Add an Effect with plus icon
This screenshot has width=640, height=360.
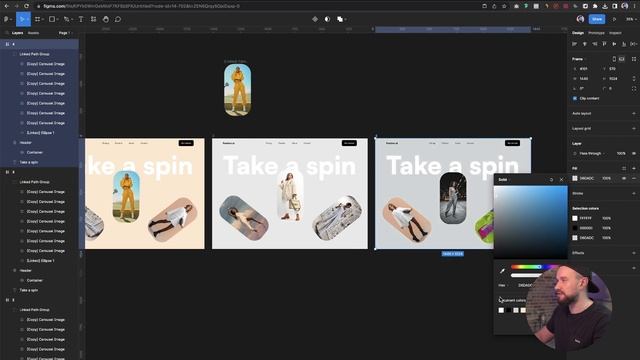pyautogui.click(x=634, y=253)
